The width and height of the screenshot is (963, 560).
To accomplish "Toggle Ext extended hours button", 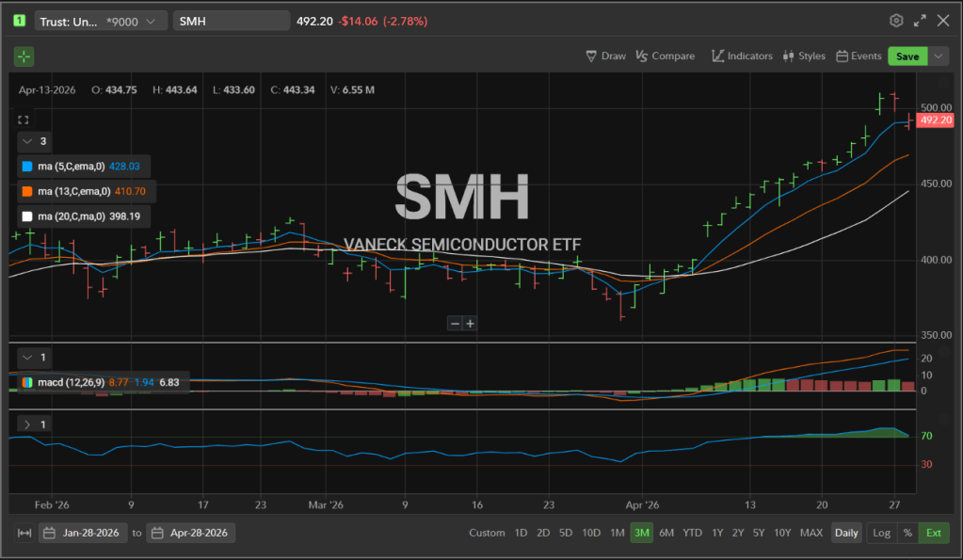I will 933,533.
